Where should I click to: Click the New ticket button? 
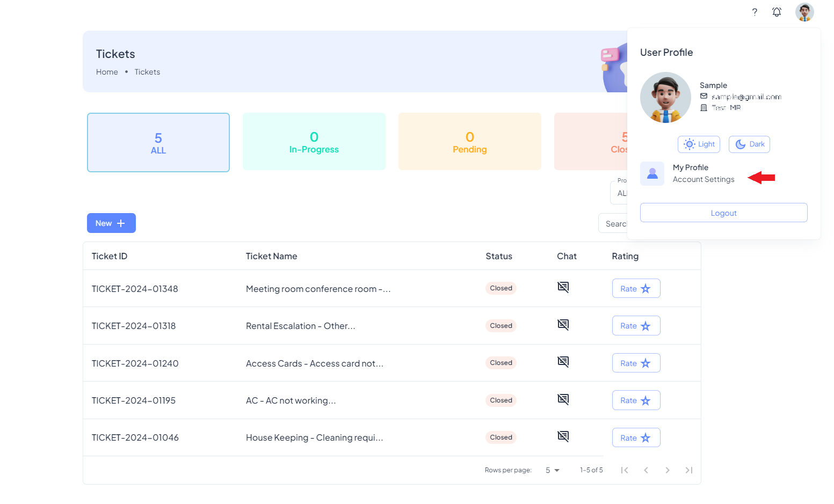coord(111,223)
